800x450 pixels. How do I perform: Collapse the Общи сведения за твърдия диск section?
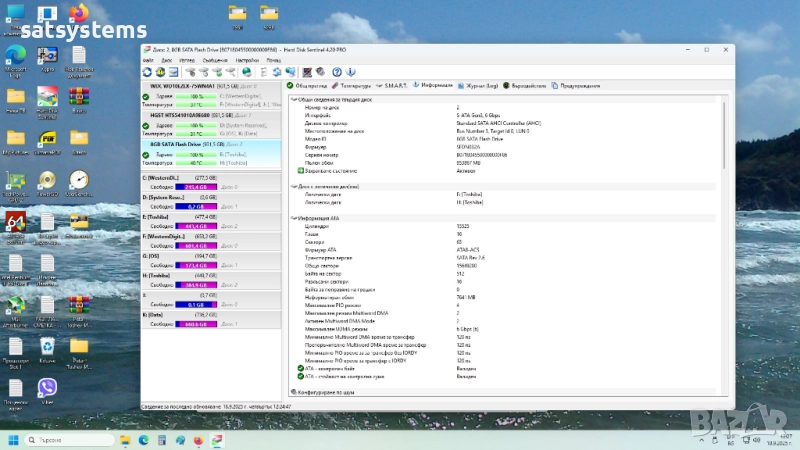293,99
